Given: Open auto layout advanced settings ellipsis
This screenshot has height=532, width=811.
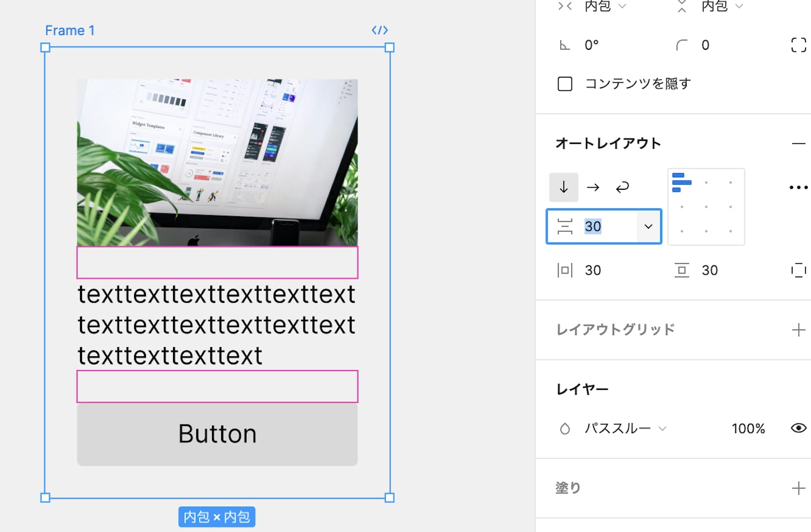Looking at the screenshot, I should click(798, 188).
